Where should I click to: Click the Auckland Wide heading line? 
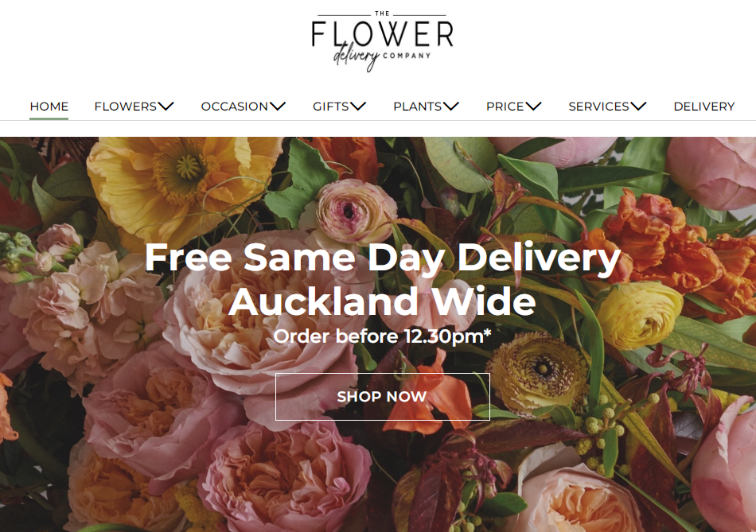tap(382, 301)
